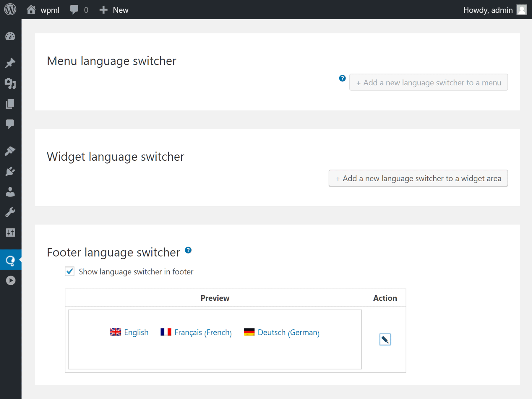Open the Media library icon
Viewport: 532px width, 399px height.
(10, 83)
